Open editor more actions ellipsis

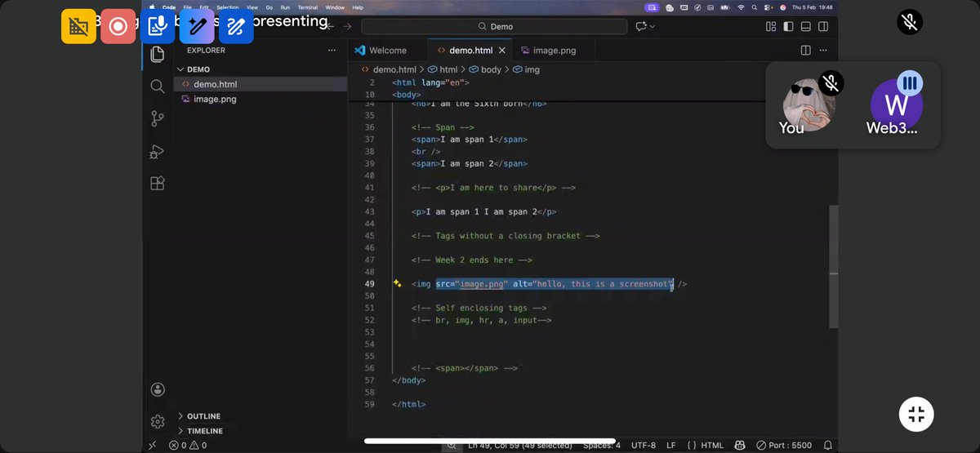coord(824,50)
